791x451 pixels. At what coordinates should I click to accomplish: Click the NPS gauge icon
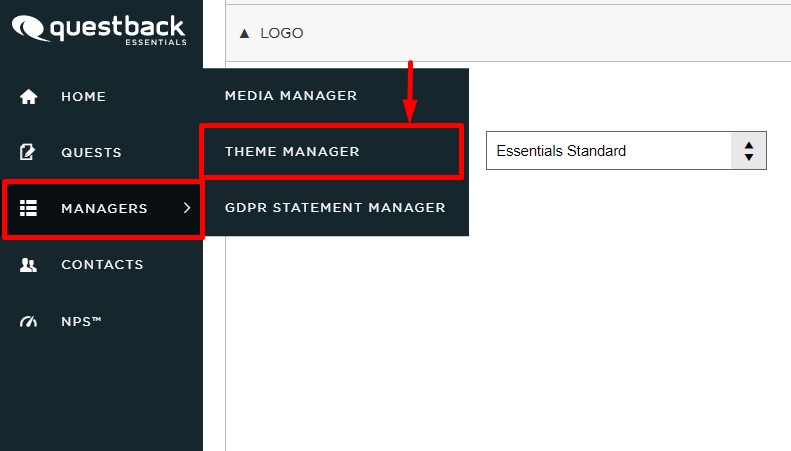tap(28, 321)
